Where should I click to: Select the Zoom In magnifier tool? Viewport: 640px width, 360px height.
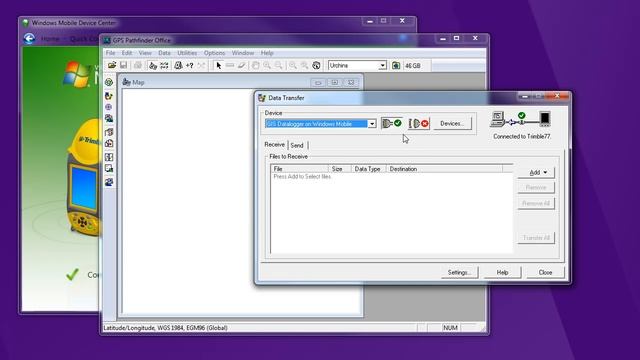(267, 65)
